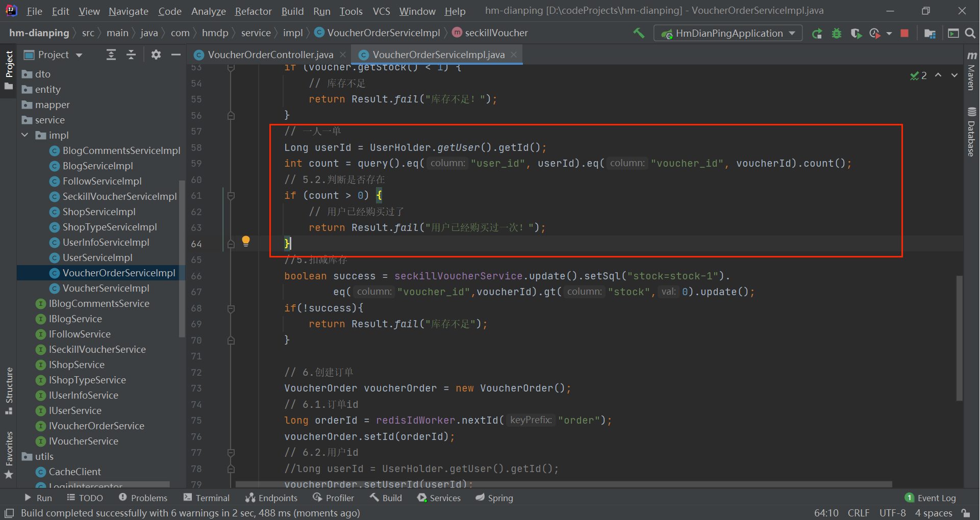The height and width of the screenshot is (520, 980).
Task: Go to next highlighted problem arrow
Action: coord(954,75)
